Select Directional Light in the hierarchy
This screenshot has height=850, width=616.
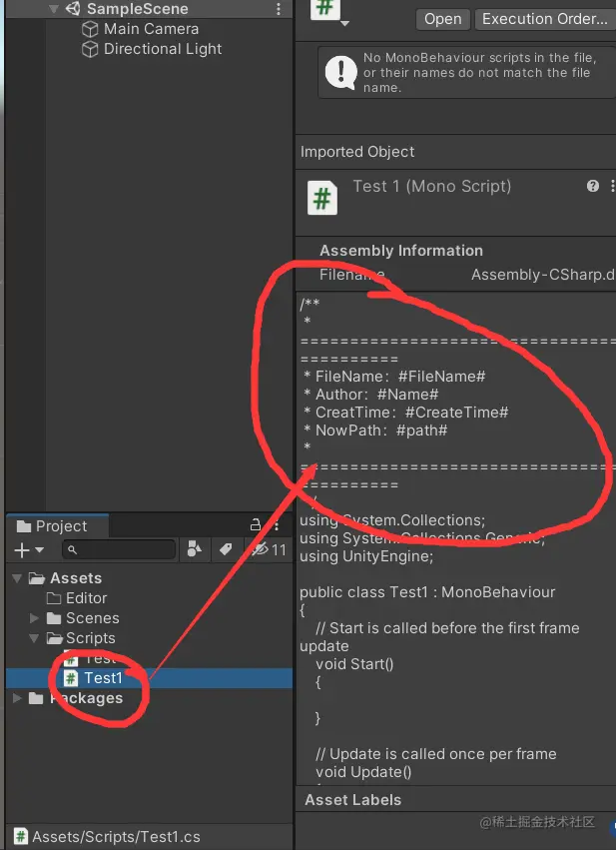(163, 49)
